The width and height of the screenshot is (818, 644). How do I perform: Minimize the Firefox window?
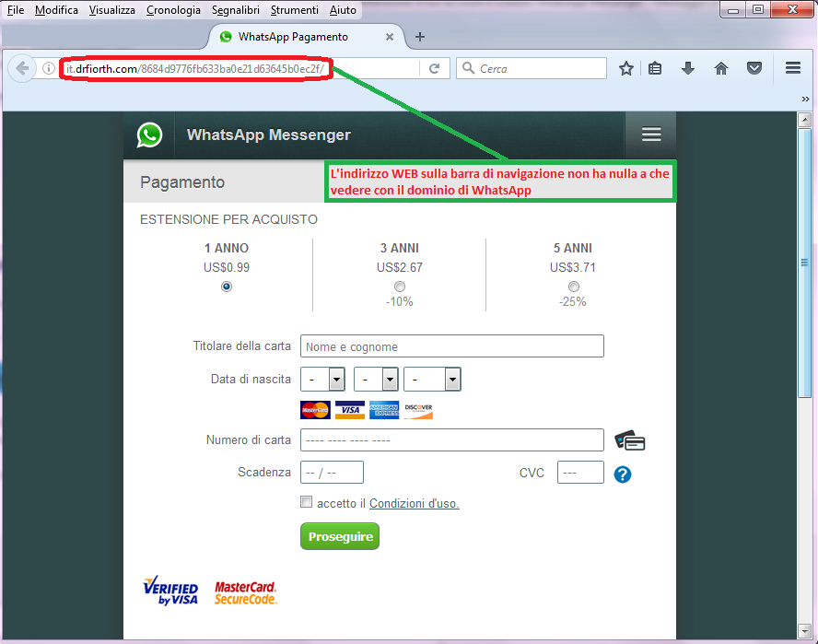click(733, 9)
